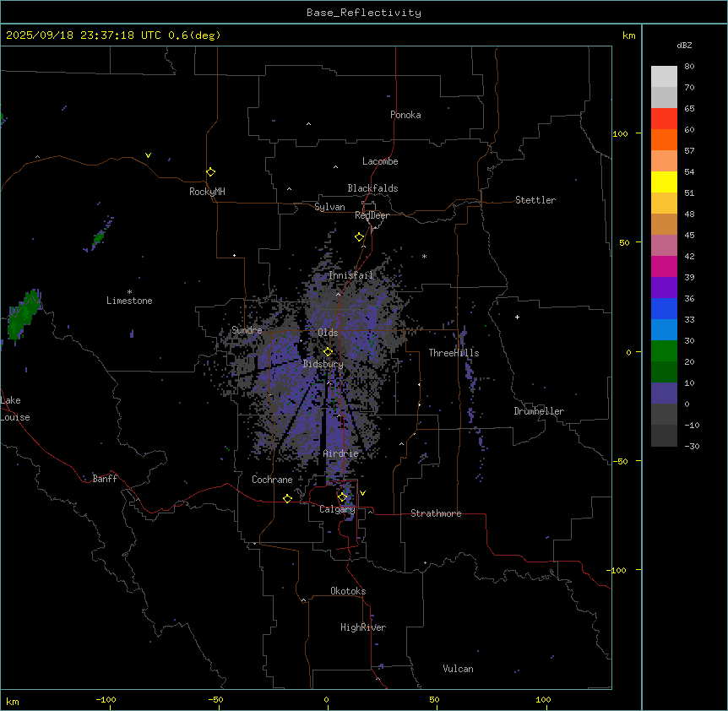
Task: Select the Strathmore label on the map
Action: tap(436, 513)
